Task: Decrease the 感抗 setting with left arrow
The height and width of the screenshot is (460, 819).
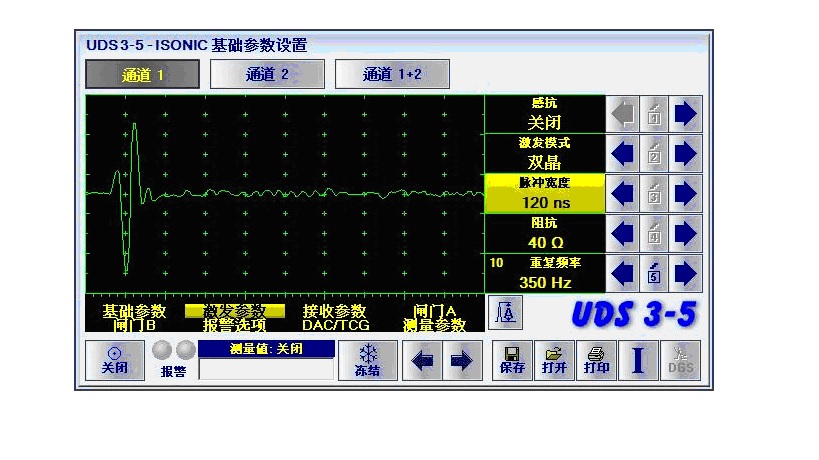Action: [623, 114]
